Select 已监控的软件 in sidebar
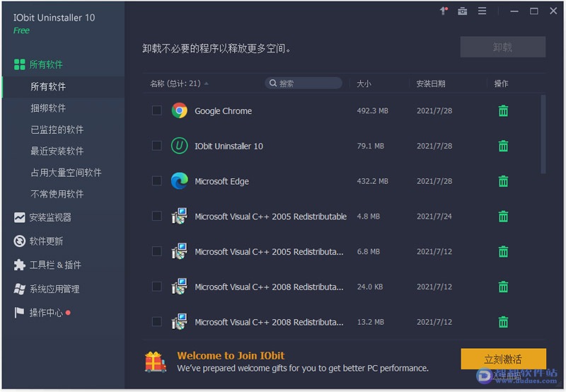The image size is (566, 392). point(57,129)
